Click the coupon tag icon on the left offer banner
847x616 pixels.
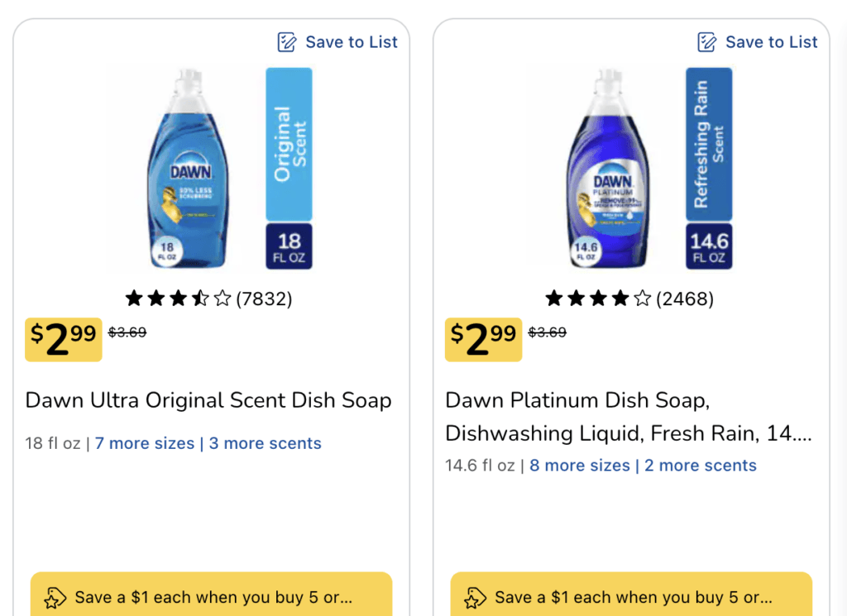click(56, 596)
